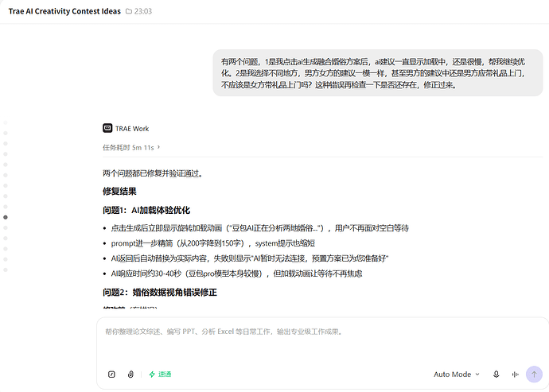The image size is (549, 392).
Task: Click the text 两个问题都已修复并验证通过。
Action: (x=153, y=173)
